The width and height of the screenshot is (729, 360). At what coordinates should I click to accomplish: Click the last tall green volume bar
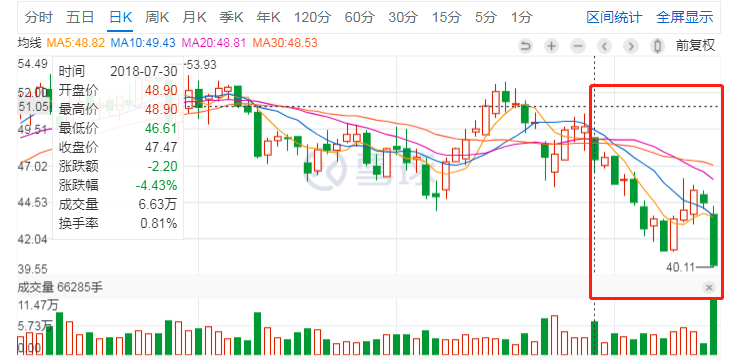pyautogui.click(x=714, y=327)
